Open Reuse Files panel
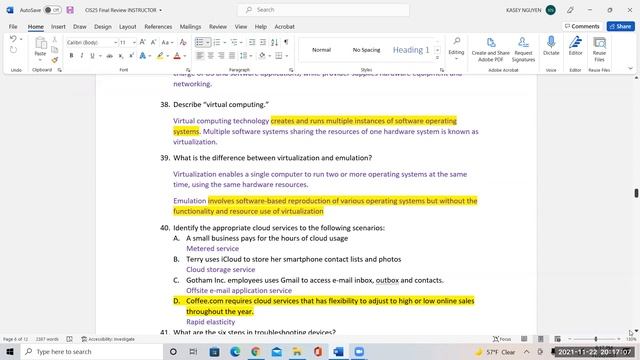640x360 pixels. [x=599, y=49]
